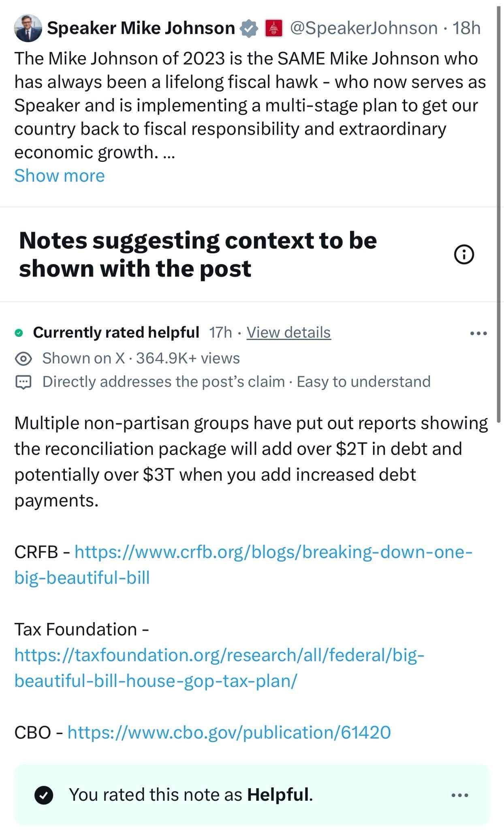The height and width of the screenshot is (830, 504).
Task: Expand post text with Show more
Action: tap(60, 176)
